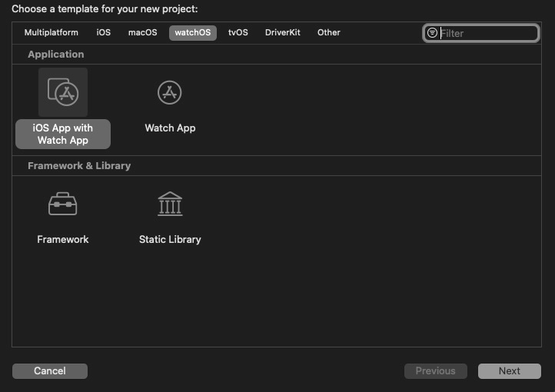Click the 'Static Library' label text
Image resolution: width=555 pixels, height=392 pixels.
point(170,240)
